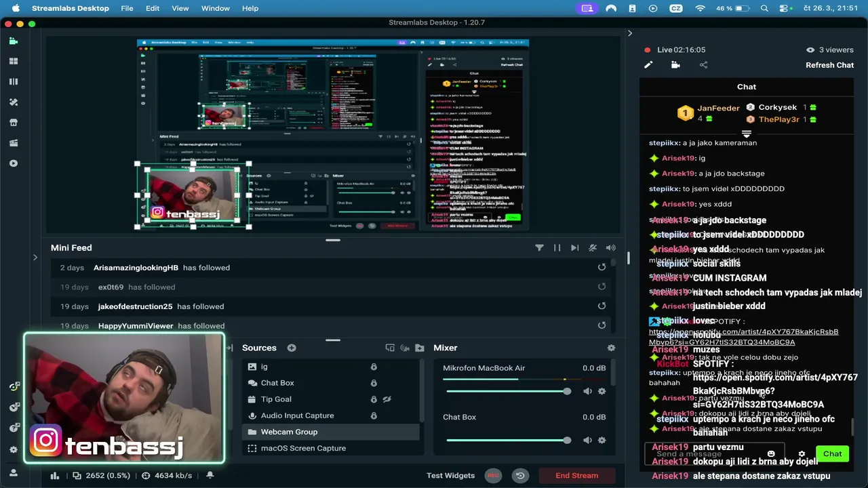This screenshot has width=868, height=488.
Task: Open the File menu
Action: (x=127, y=8)
